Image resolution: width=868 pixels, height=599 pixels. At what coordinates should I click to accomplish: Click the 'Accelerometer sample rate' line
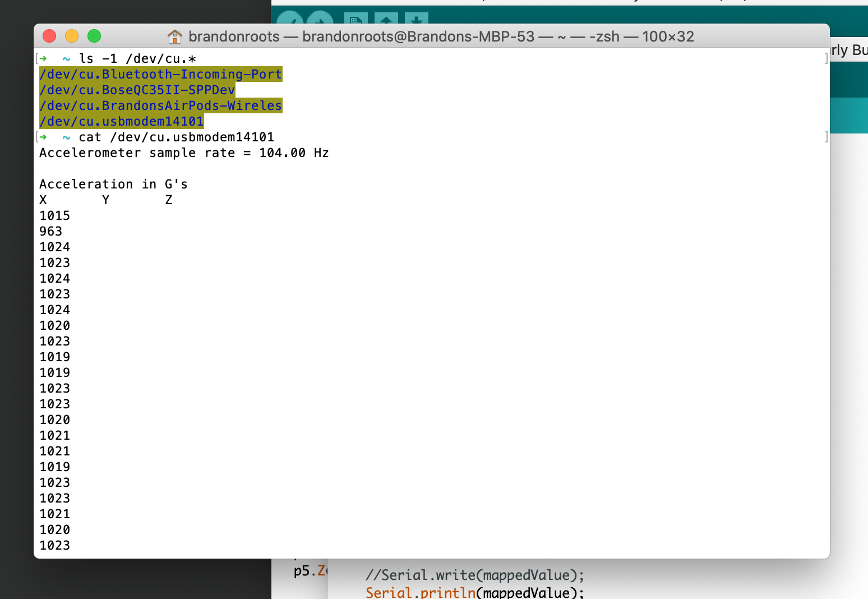(x=184, y=153)
